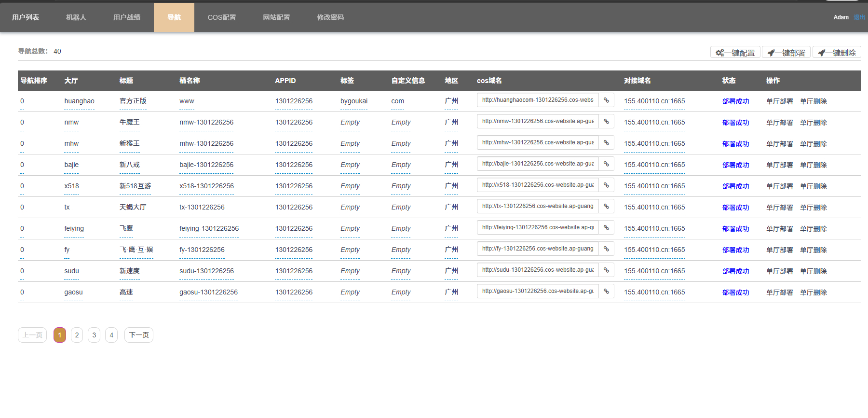This screenshot has width=868, height=418.
Task: Edit the 天蝎大厅 title cell
Action: pyautogui.click(x=133, y=208)
